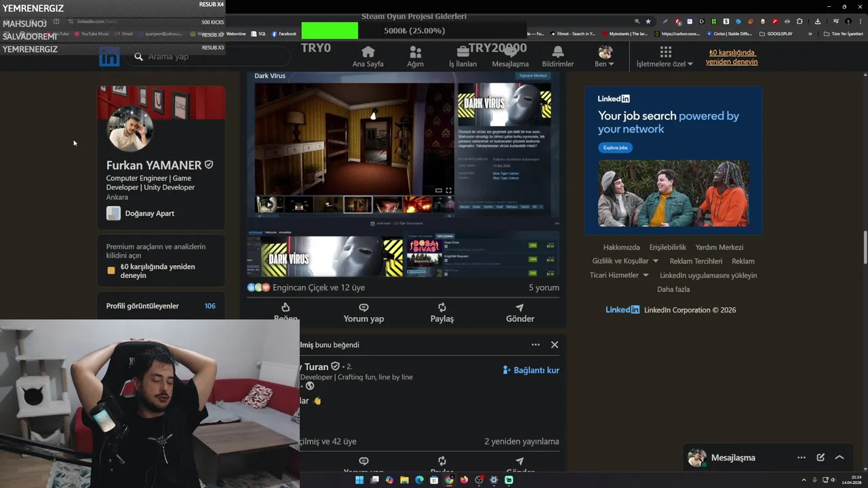Image resolution: width=868 pixels, height=488 pixels.
Task: Like the Dark Virus post with Beğen
Action: click(x=285, y=312)
